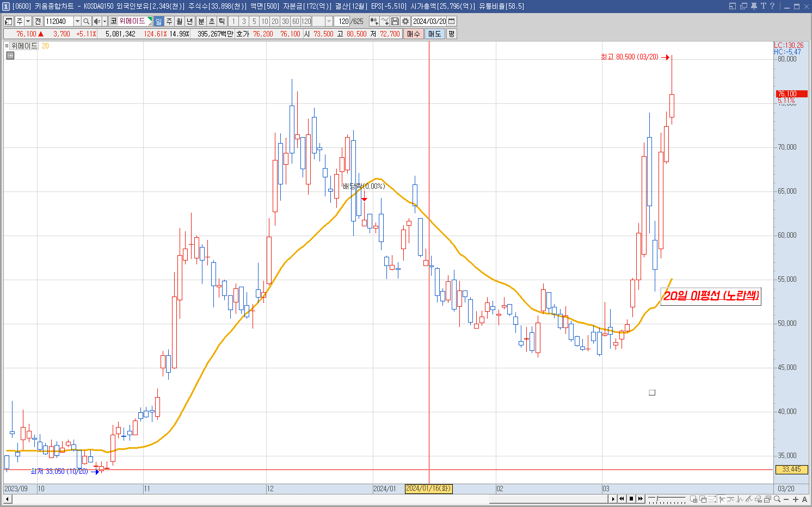
Task: Open chart settings gear icon
Action: tap(405, 21)
